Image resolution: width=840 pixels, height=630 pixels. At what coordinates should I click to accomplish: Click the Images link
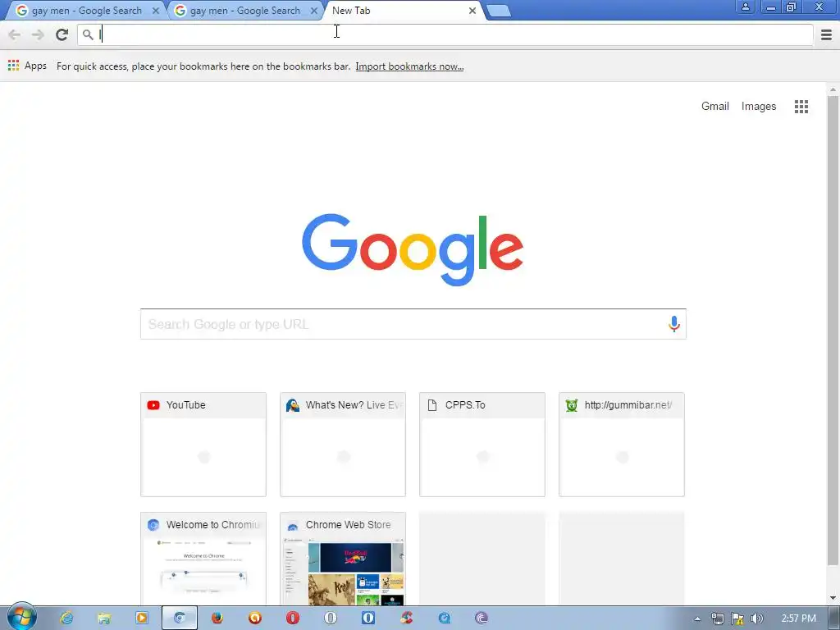click(x=759, y=106)
